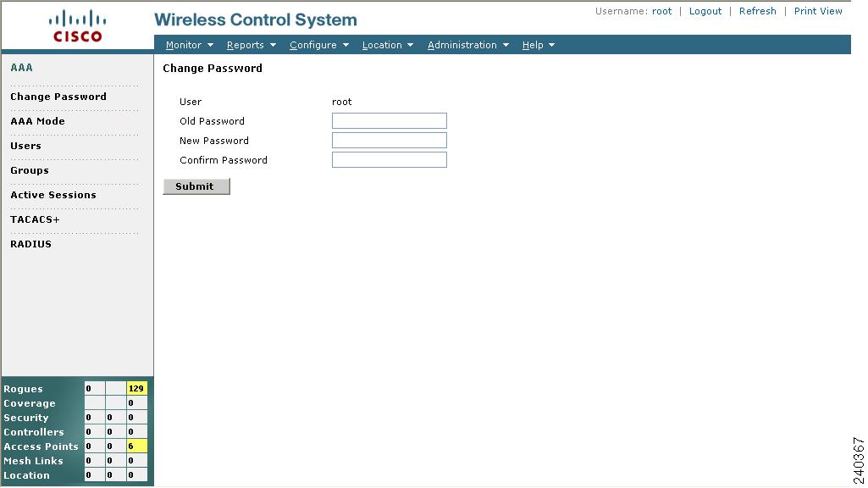Click the Old Password field
This screenshot has height=488, width=868.
(x=390, y=121)
